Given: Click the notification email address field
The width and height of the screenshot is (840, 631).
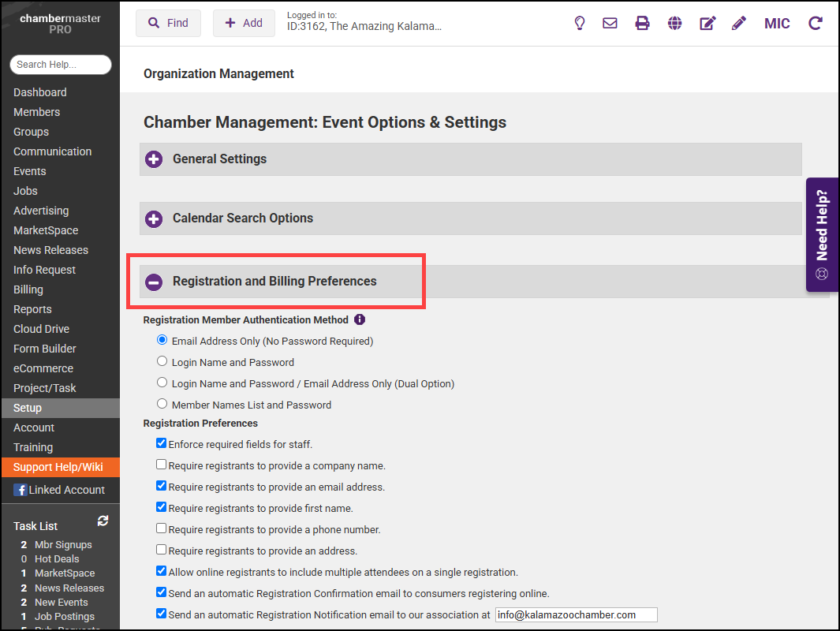Looking at the screenshot, I should click(575, 615).
